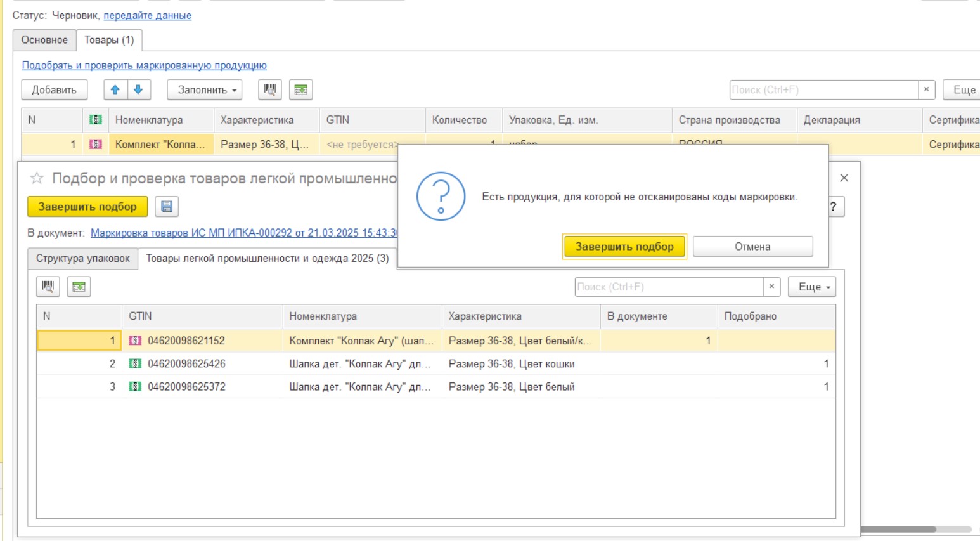Open the передайте данные status link

coord(147,15)
